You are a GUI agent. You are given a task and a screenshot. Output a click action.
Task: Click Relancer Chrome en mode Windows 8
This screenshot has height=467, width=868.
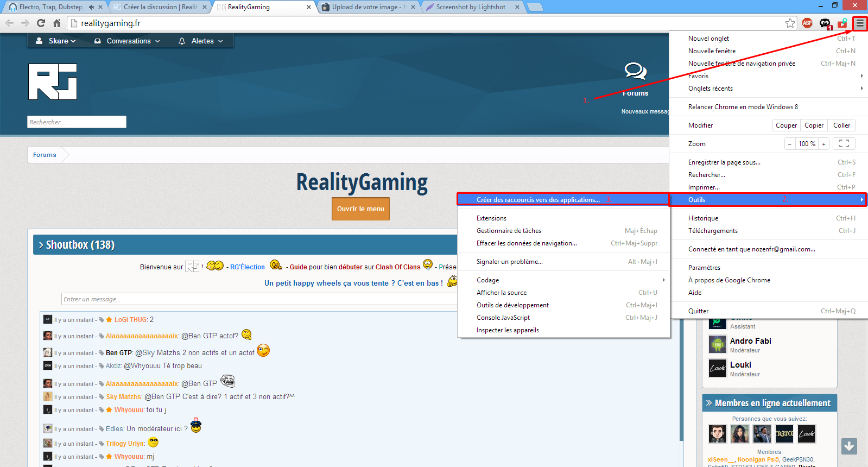(769, 107)
